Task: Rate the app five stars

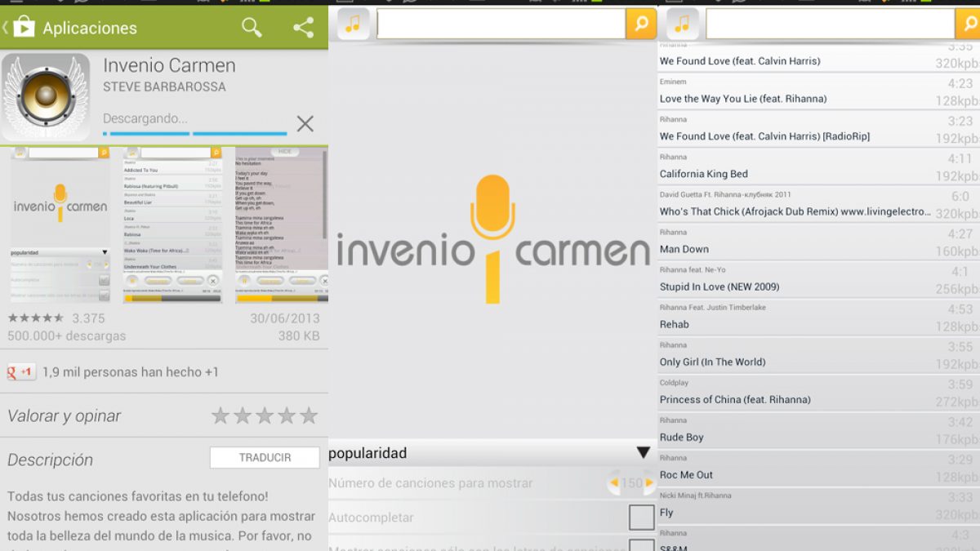Action: [308, 415]
